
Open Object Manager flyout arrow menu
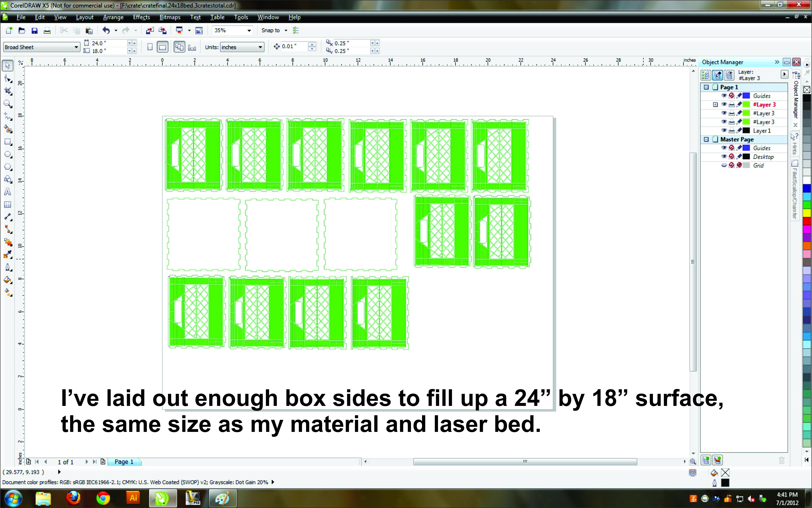(784, 74)
